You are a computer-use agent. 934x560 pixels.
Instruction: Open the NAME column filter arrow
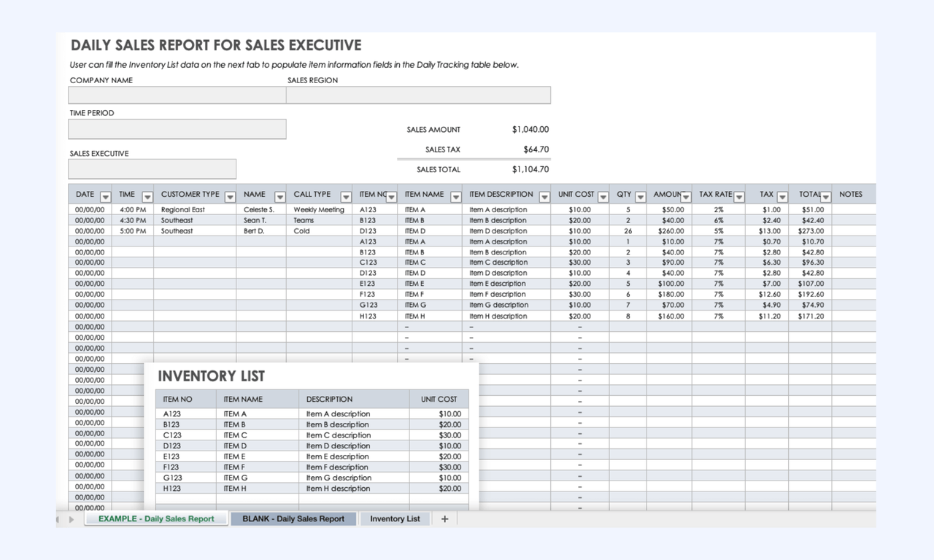tap(279, 197)
